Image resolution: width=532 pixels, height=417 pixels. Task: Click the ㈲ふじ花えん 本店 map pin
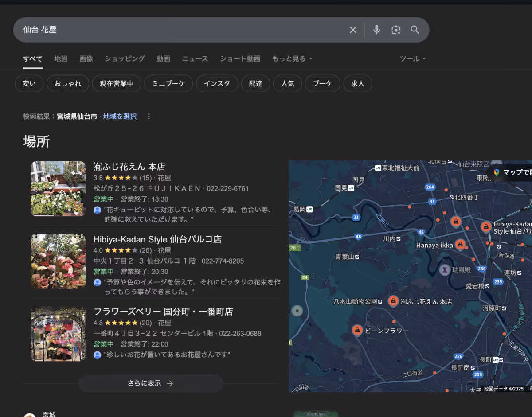[393, 301]
